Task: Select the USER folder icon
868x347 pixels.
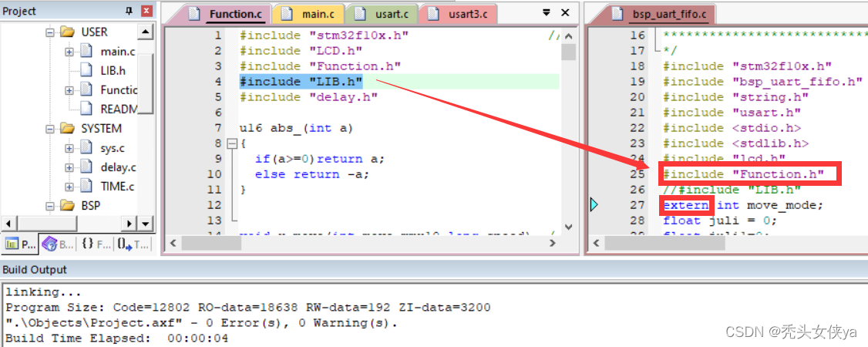Action: [x=68, y=32]
